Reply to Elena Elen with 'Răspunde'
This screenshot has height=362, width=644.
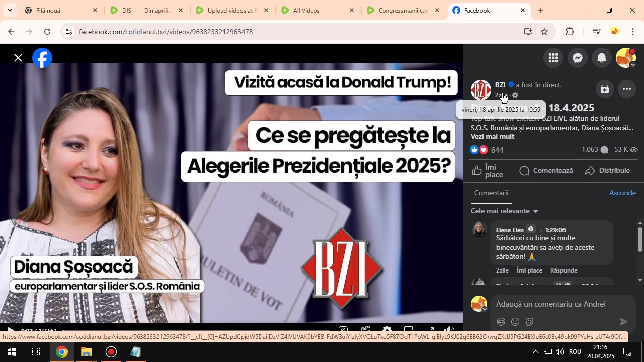click(563, 270)
